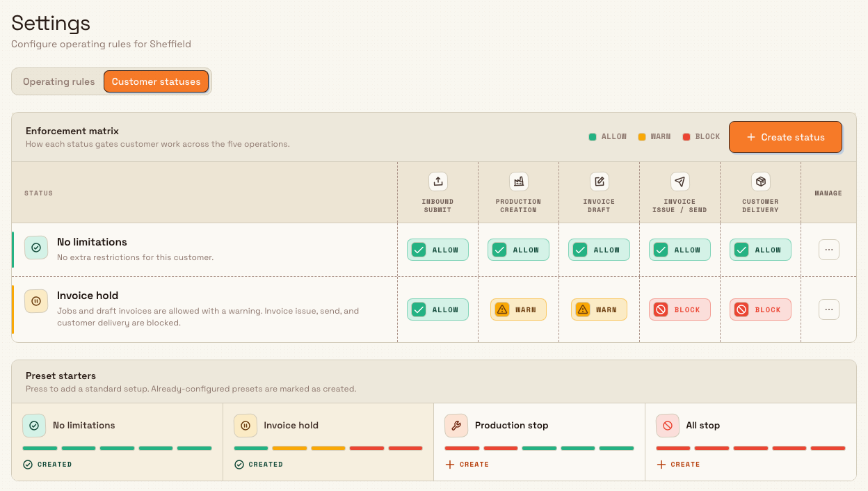Click CREATED label under No limitations preset
The height and width of the screenshot is (491, 868).
pyautogui.click(x=55, y=464)
